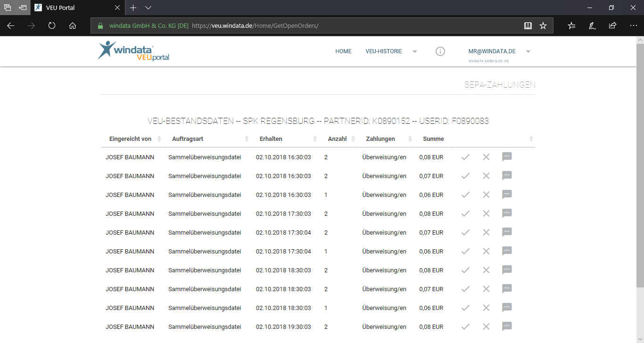
Task: Open the browser home page
Action: [73, 25]
